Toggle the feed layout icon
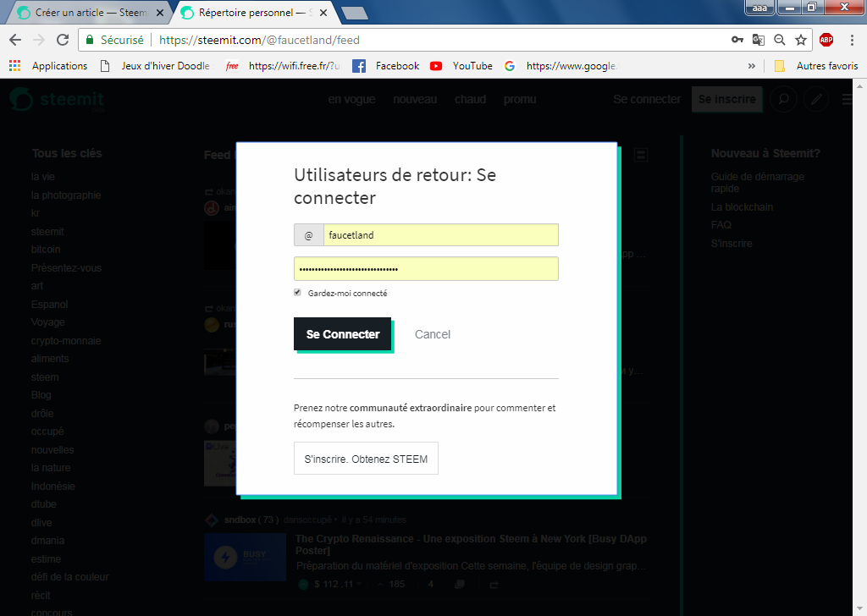This screenshot has height=616, width=867. tap(640, 155)
